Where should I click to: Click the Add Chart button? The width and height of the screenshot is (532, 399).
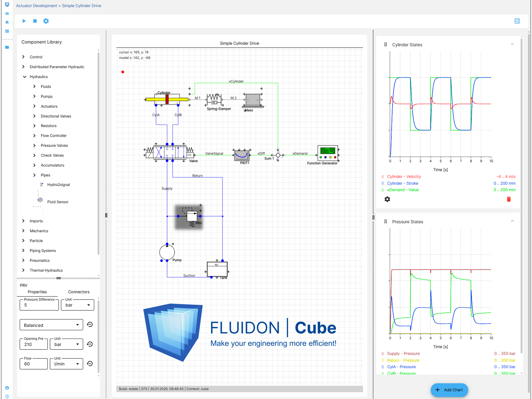coord(449,390)
